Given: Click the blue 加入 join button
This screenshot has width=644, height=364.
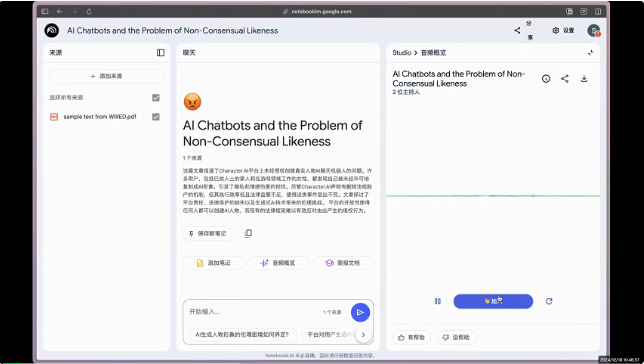Looking at the screenshot, I should click(493, 301).
